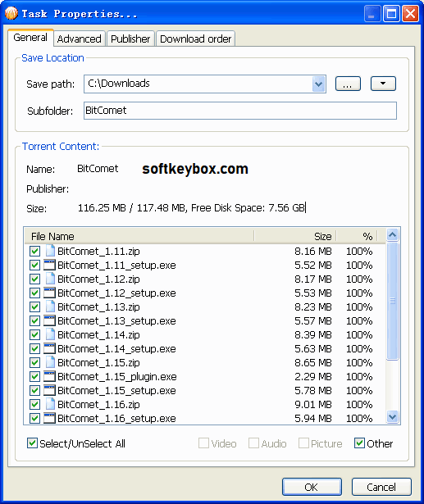This screenshot has height=504, width=424.
Task: Dismiss dialog with Cancel button
Action: click(x=381, y=487)
